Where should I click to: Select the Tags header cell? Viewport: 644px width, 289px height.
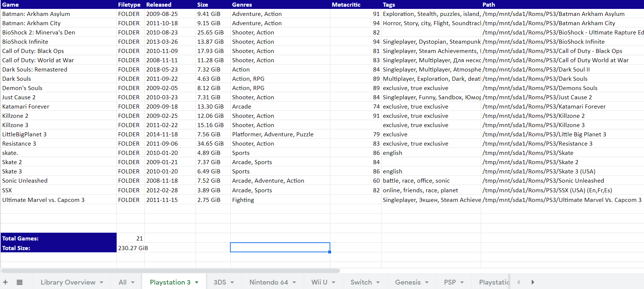[x=431, y=4]
